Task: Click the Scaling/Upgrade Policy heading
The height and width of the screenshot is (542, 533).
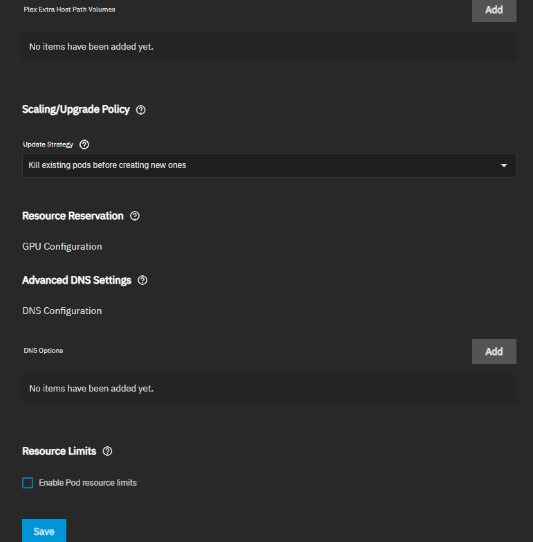Action: [76, 110]
